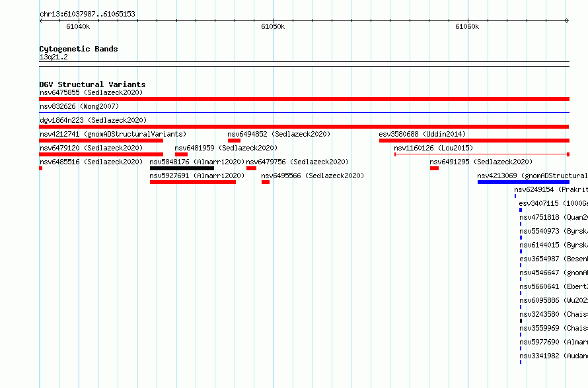Click the nsv6144015 variant label

[x=554, y=245]
